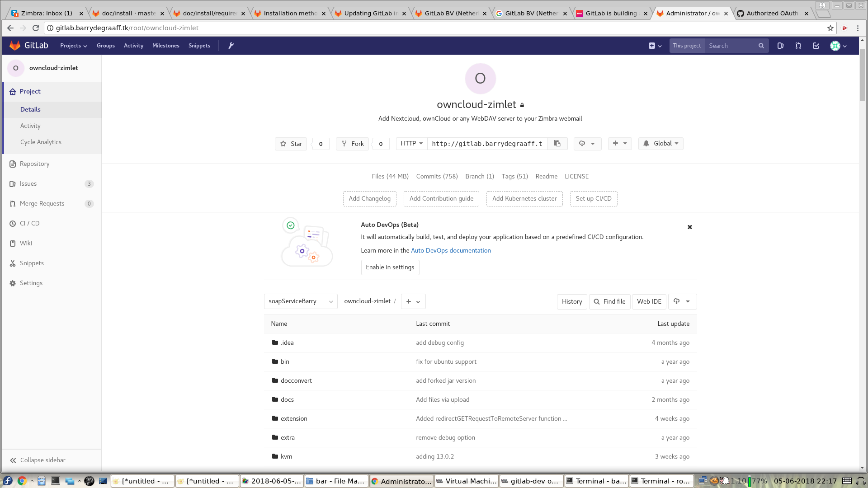This screenshot has width=868, height=488.
Task: Open merge requests icon in top navbar
Action: click(x=798, y=46)
